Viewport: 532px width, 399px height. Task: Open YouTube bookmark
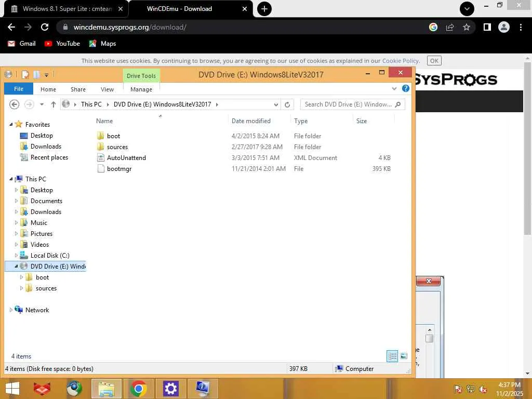(x=62, y=44)
